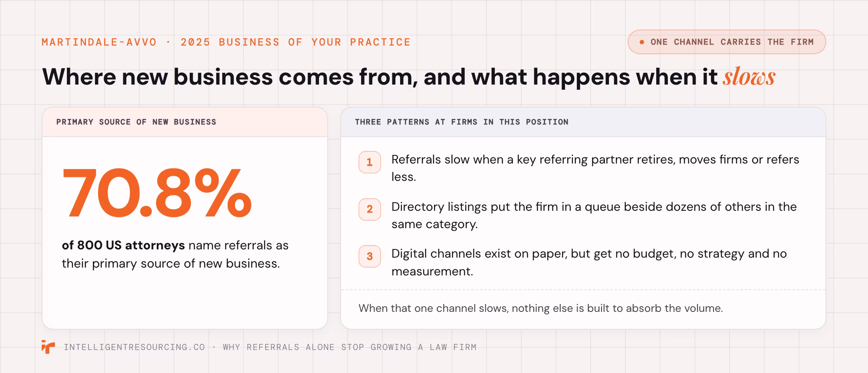Click the directory listings queue pattern text

coord(594,215)
